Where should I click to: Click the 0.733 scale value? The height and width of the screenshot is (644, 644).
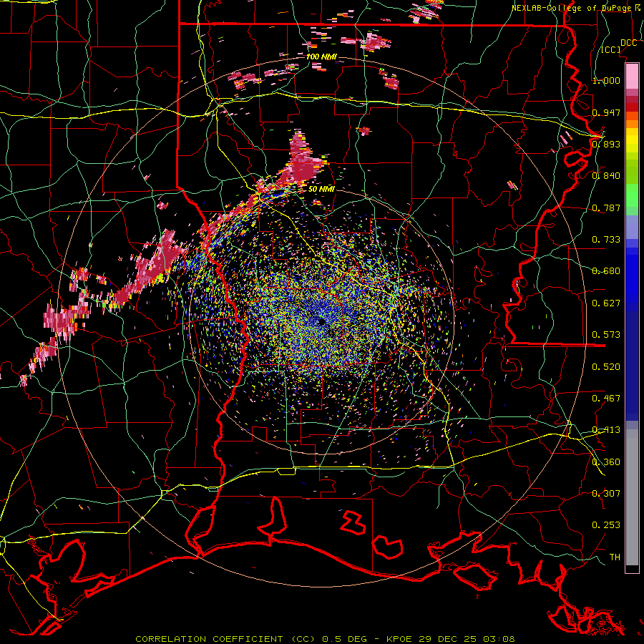tap(606, 240)
